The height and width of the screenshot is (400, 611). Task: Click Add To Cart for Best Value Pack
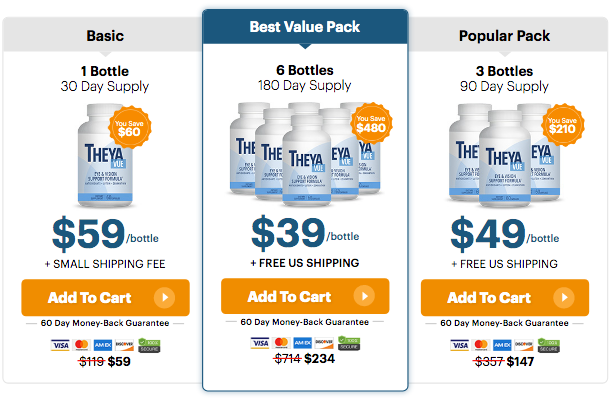pos(305,296)
